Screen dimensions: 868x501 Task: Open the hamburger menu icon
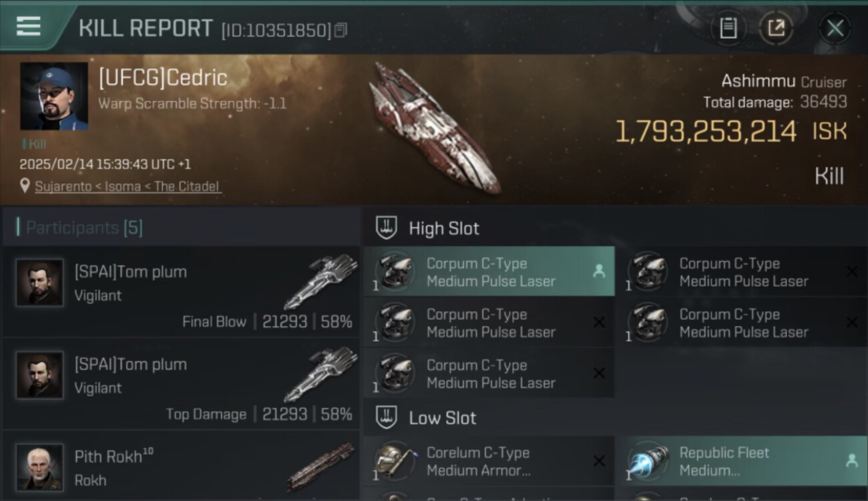(x=28, y=26)
